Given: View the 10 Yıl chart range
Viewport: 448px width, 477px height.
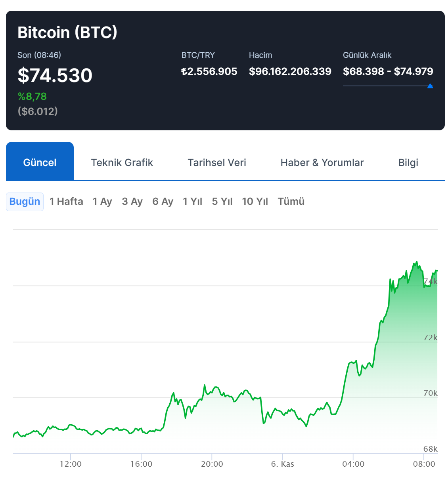Looking at the screenshot, I should coord(255,202).
